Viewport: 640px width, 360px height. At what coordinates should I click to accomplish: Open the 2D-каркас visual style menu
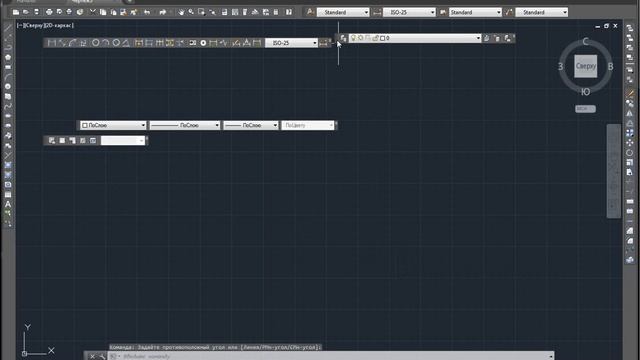tap(58, 25)
